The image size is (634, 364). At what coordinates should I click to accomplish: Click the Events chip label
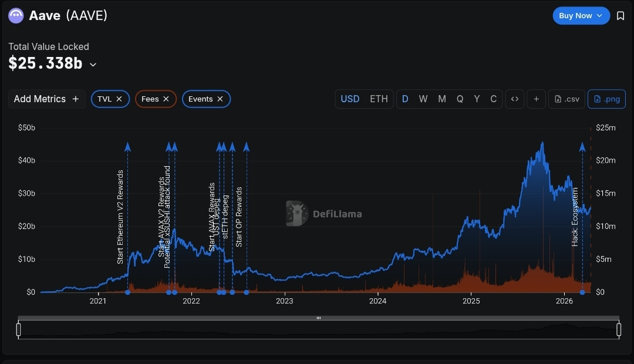pyautogui.click(x=201, y=99)
